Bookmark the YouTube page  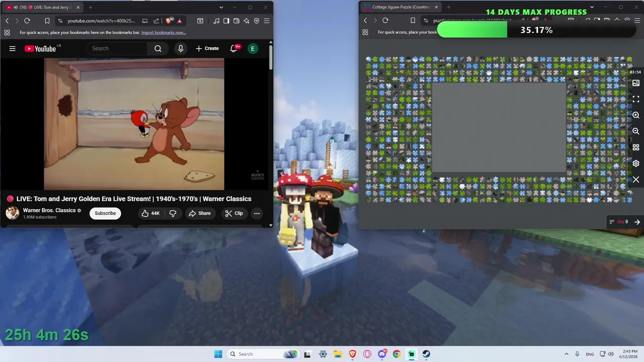pyautogui.click(x=47, y=21)
